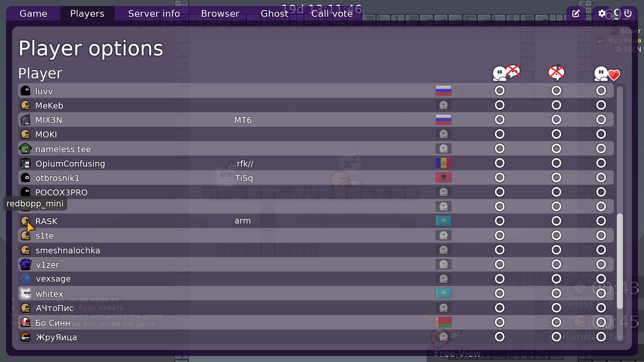Click luvv's black tee avatar
This screenshot has height=362, width=644.
pyautogui.click(x=25, y=91)
